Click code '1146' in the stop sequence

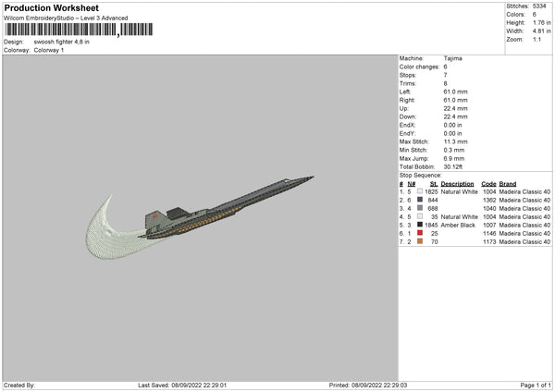pos(489,234)
